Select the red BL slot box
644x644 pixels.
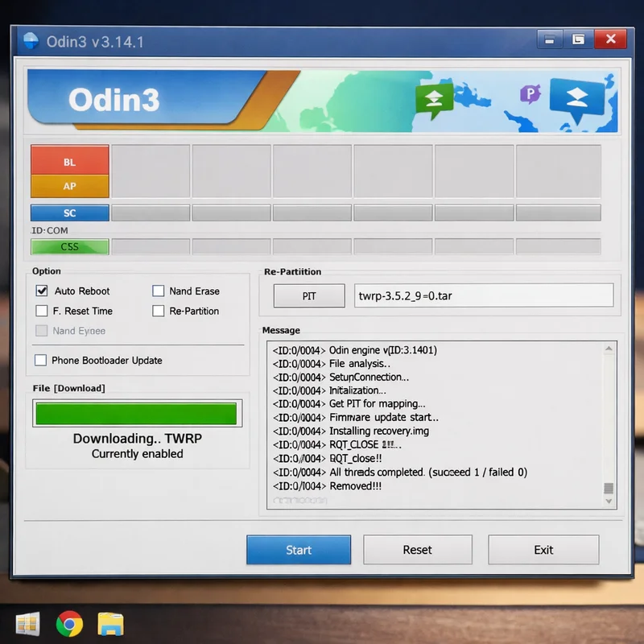70,162
